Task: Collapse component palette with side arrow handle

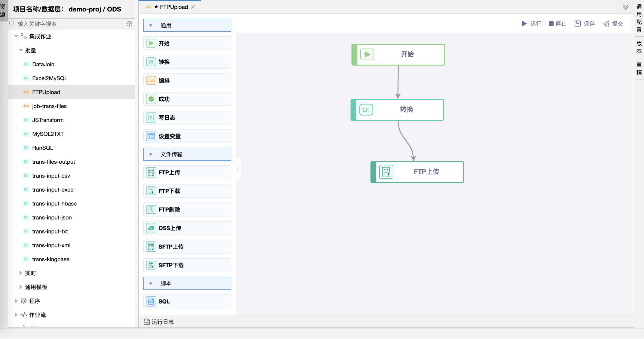Action: 238,169
